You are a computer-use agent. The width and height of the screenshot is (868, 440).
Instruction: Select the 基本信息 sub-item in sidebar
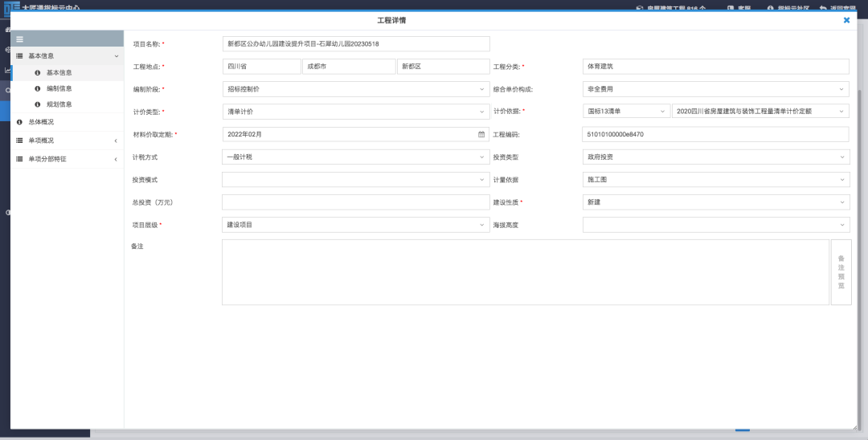[67, 72]
